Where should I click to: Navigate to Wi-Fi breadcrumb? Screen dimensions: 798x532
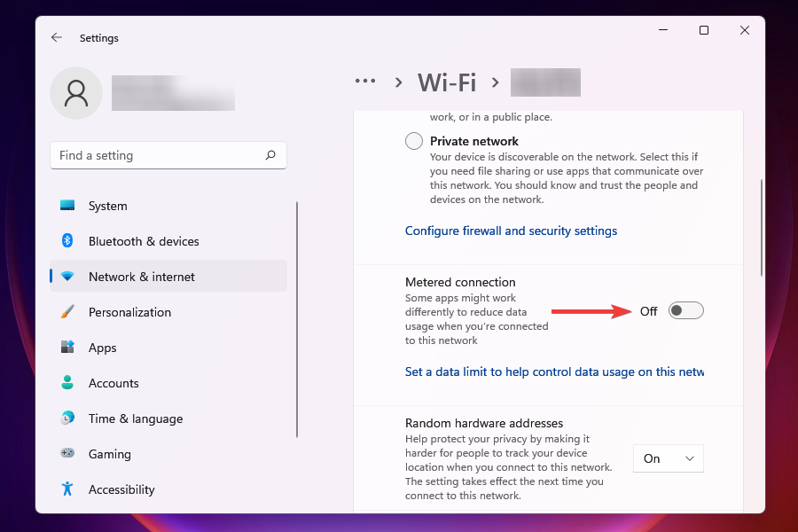tap(447, 82)
